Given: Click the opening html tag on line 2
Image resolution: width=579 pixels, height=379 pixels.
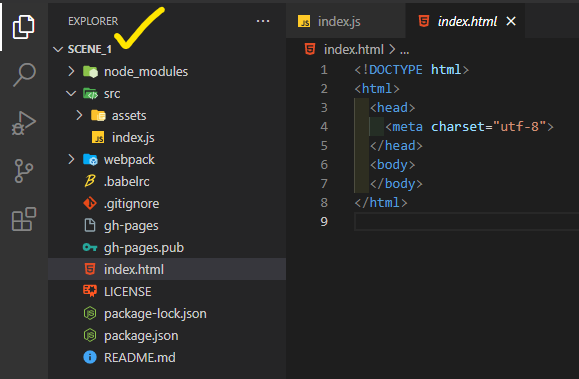Looking at the screenshot, I should (377, 89).
